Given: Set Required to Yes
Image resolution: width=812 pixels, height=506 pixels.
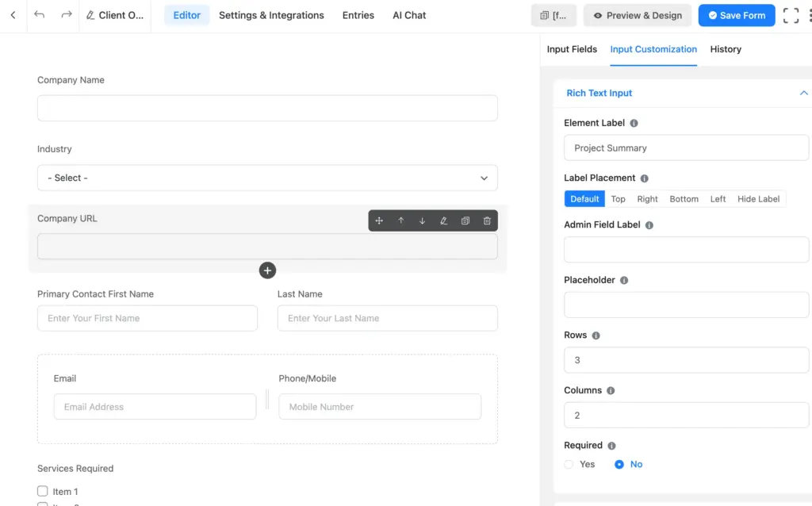Looking at the screenshot, I should [569, 465].
